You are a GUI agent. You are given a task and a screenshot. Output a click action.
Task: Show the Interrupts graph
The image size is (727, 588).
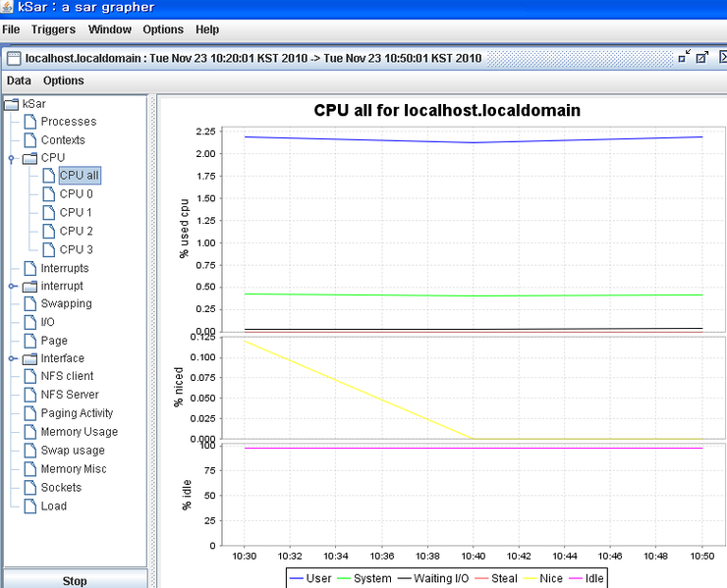[x=65, y=268]
